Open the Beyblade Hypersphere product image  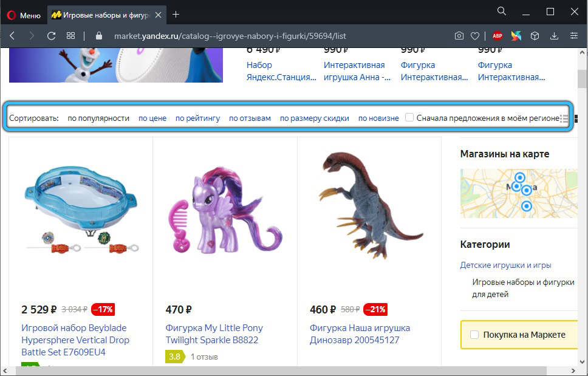pyautogui.click(x=81, y=211)
